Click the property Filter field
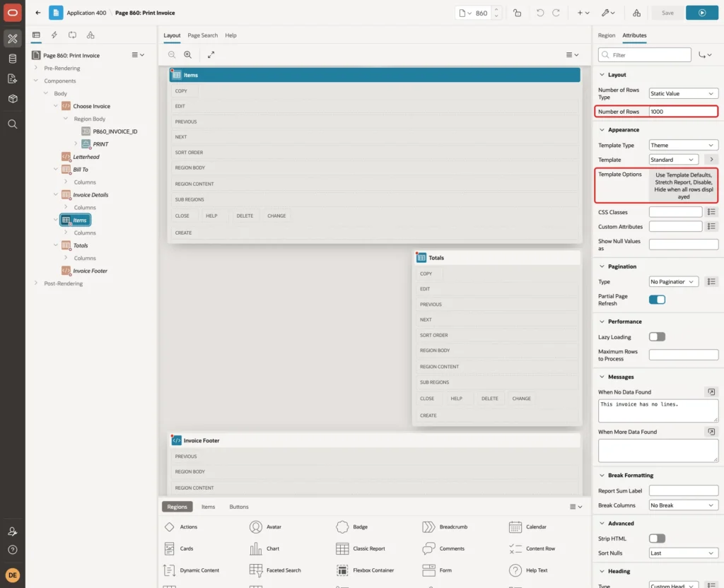The width and height of the screenshot is (724, 588). (645, 55)
